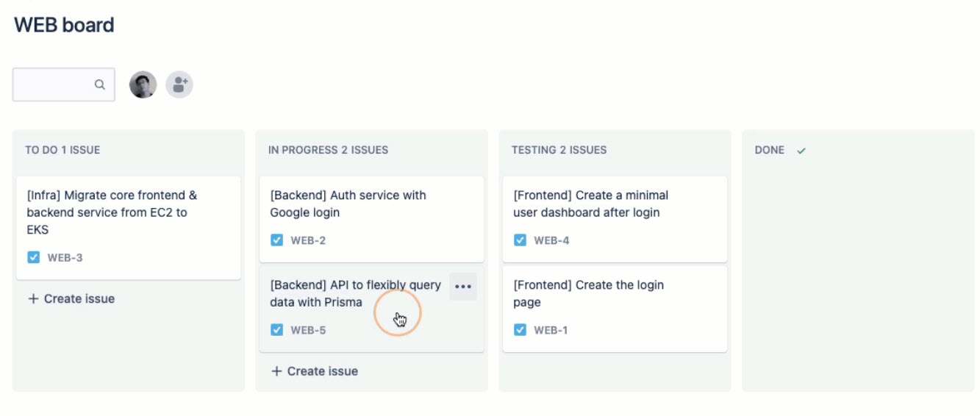Viewport: 980px width, 416px height.
Task: Open the three-dot menu on WEB-5 card
Action: coord(463,287)
